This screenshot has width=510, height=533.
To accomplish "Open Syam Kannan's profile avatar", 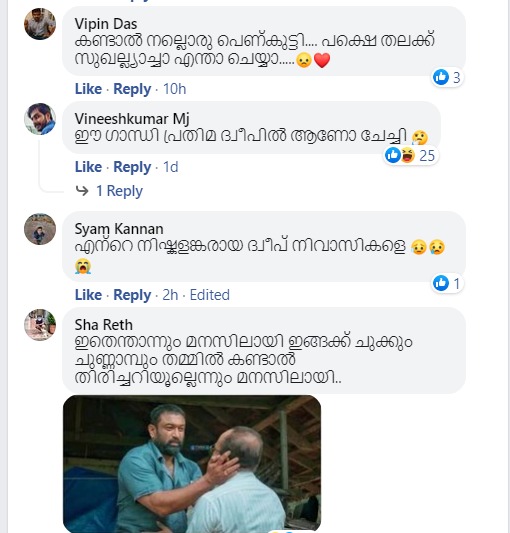I will [x=40, y=229].
